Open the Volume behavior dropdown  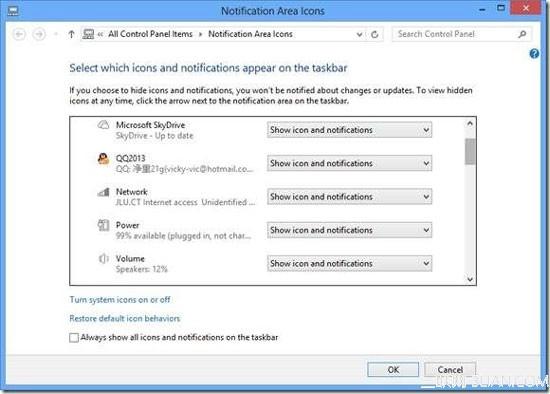pos(349,263)
